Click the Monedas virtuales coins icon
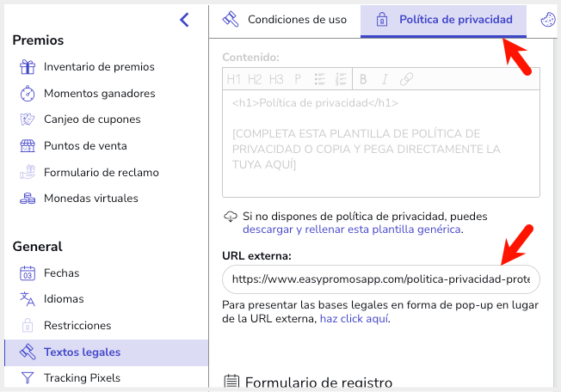Viewport: 561px width, 392px height. [x=28, y=199]
